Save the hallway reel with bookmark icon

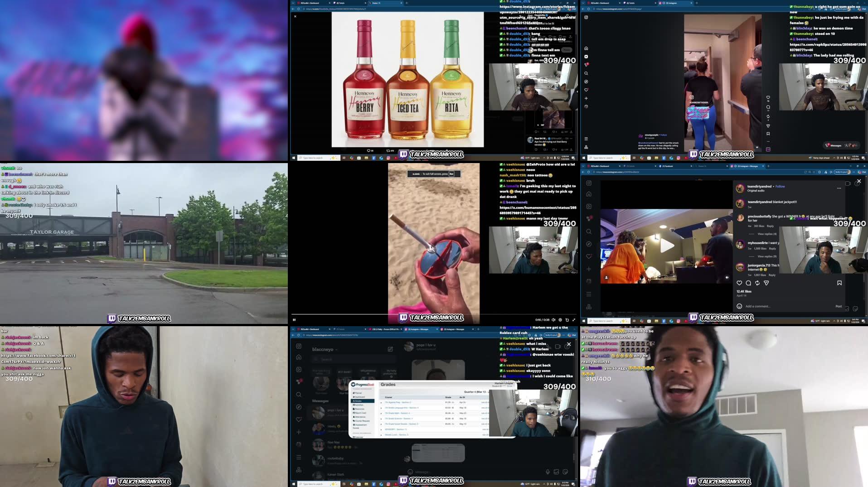pos(768,134)
